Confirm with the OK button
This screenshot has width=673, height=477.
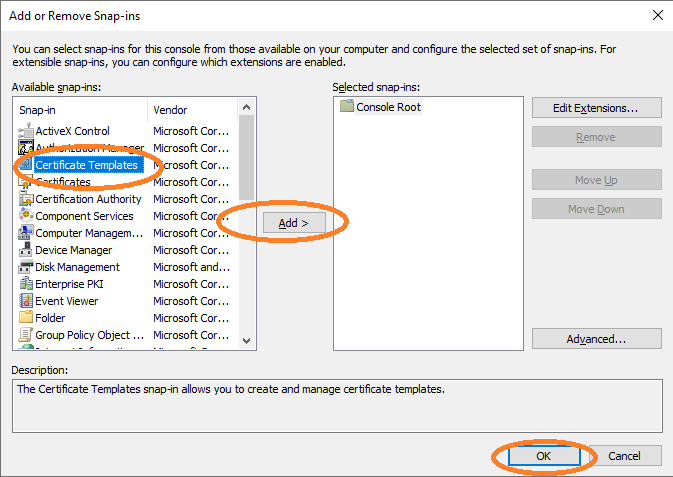pyautogui.click(x=544, y=456)
